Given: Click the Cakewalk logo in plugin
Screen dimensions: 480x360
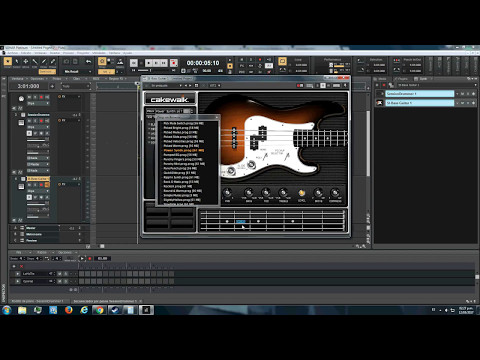Looking at the screenshot, I should point(170,99).
